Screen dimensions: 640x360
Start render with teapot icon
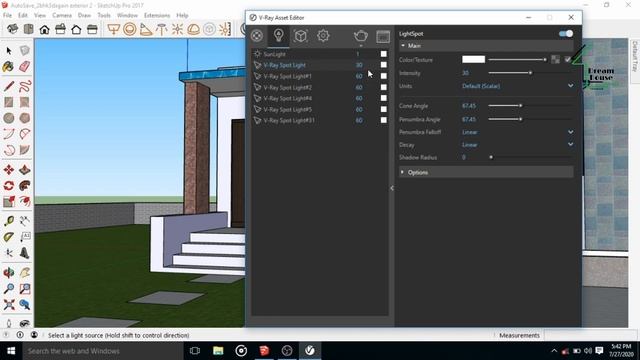click(361, 36)
